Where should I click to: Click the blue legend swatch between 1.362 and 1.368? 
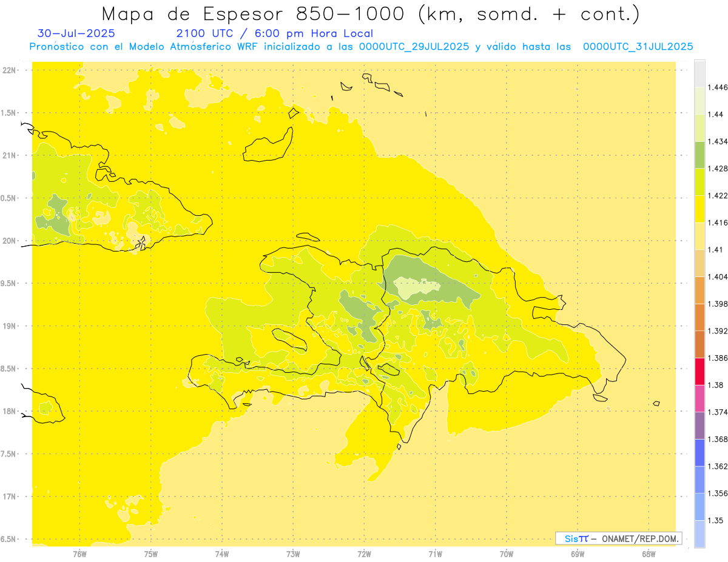[x=699, y=453]
